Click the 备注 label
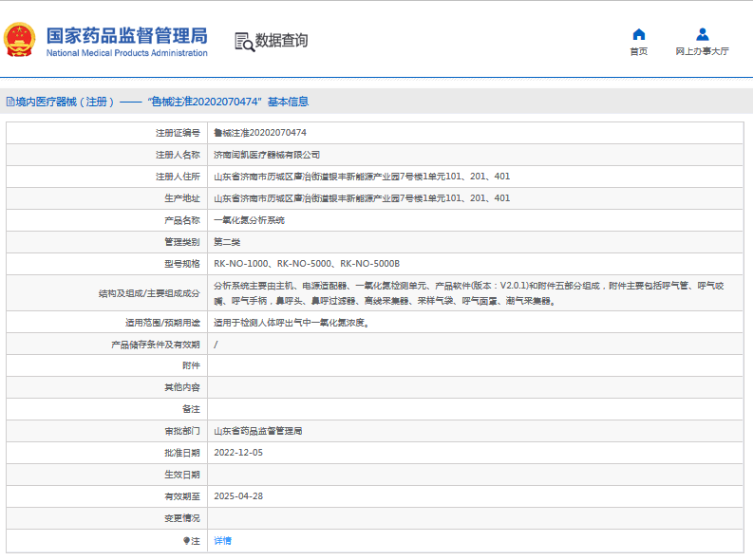753x560 pixels. click(191, 409)
